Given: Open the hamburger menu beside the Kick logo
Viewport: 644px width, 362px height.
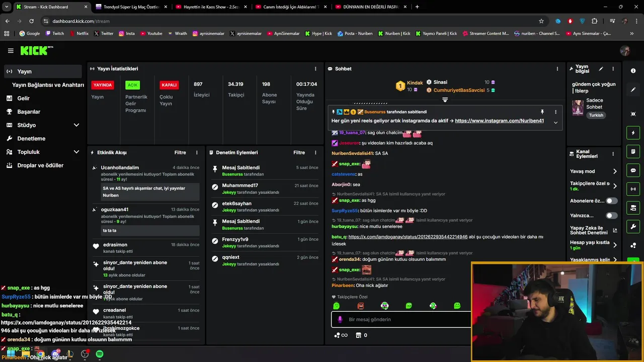Looking at the screenshot, I should (11, 51).
